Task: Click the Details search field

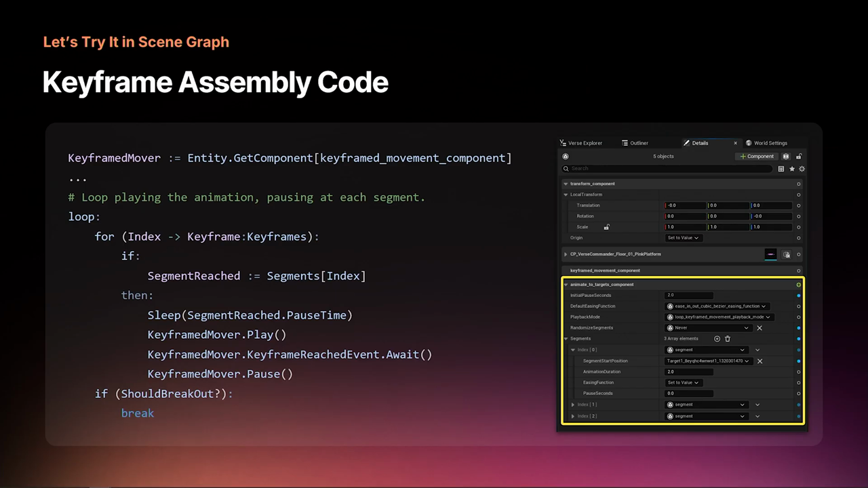Action: pyautogui.click(x=668, y=168)
